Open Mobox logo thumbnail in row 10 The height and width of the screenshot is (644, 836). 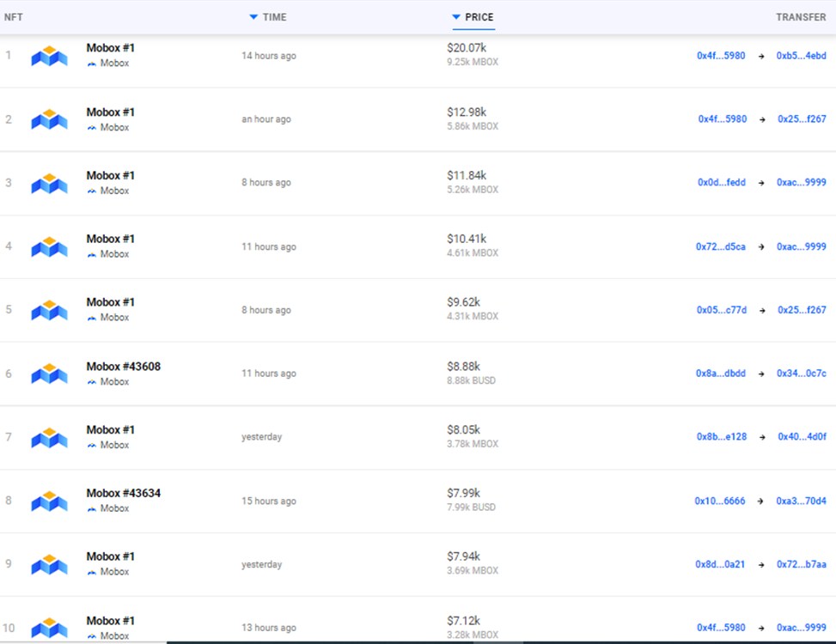(x=49, y=628)
